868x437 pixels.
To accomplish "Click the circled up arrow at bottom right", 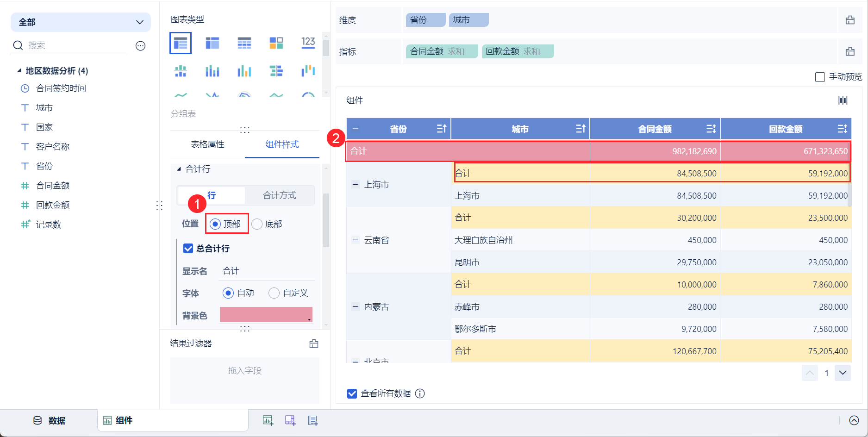I will (854, 420).
